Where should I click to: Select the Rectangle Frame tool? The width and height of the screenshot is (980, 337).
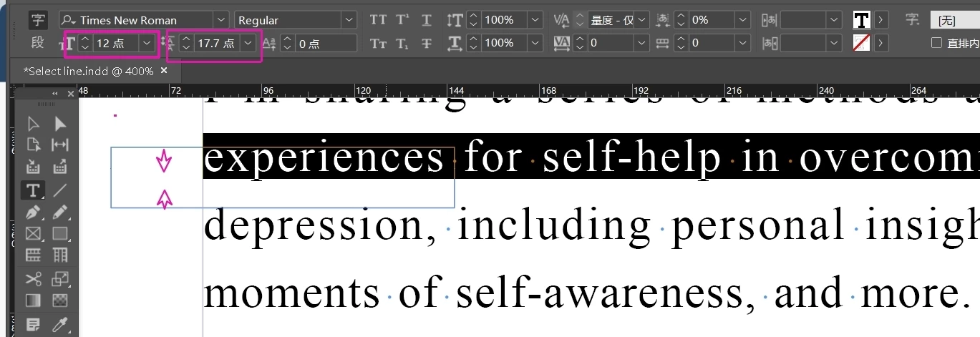click(x=33, y=233)
